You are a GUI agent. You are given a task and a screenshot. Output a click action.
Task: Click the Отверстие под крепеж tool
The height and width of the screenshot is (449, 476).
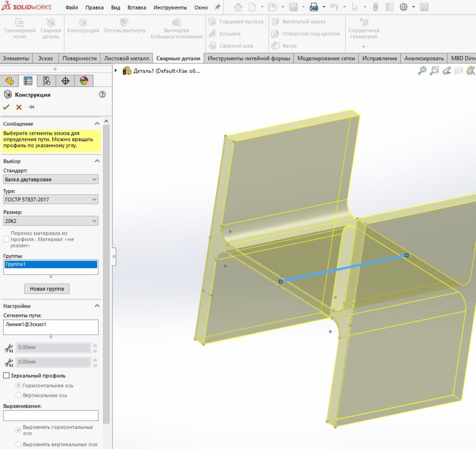[x=306, y=34]
